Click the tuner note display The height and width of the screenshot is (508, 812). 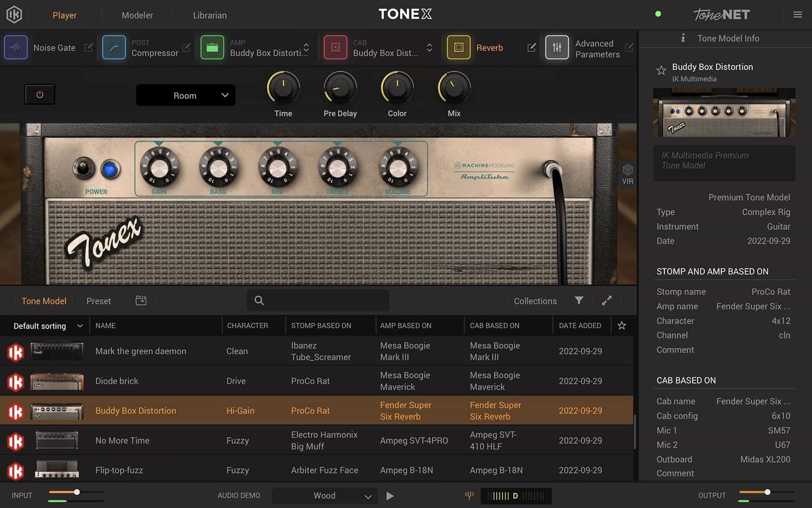point(516,496)
